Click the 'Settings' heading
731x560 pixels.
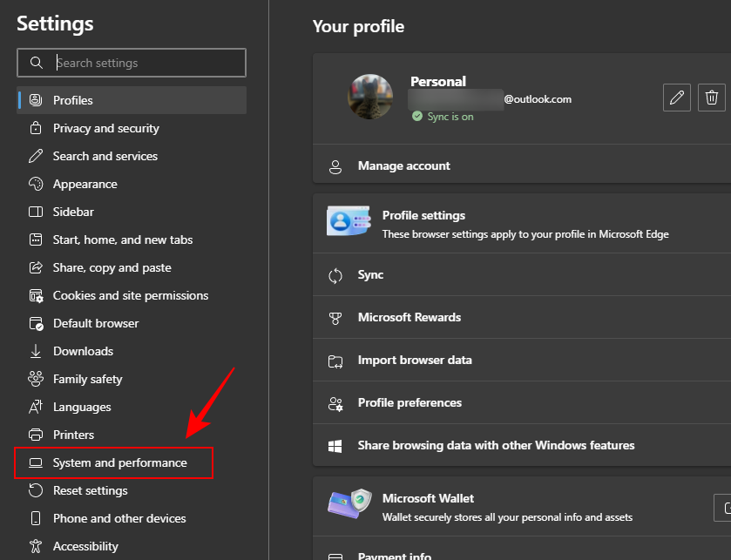click(55, 24)
